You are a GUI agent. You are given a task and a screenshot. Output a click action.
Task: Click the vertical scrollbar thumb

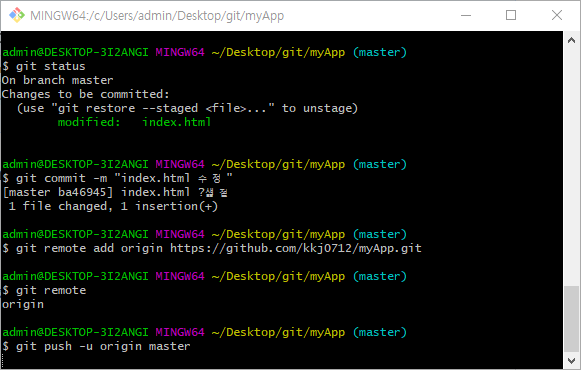coord(571,319)
